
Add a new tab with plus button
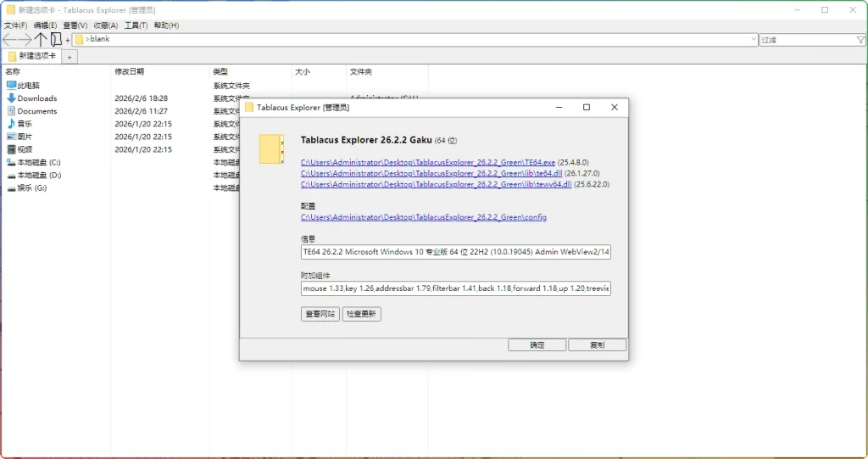[70, 57]
